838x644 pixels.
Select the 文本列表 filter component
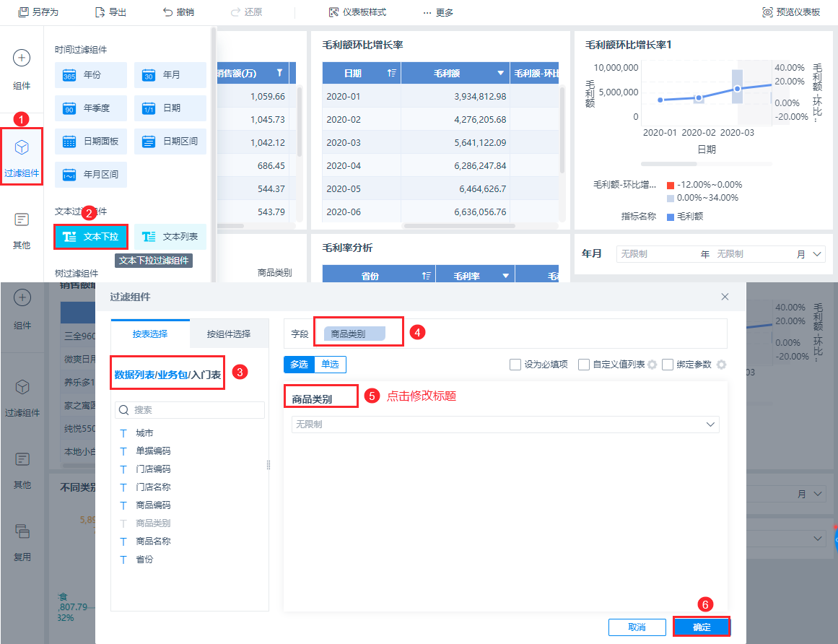tap(170, 237)
